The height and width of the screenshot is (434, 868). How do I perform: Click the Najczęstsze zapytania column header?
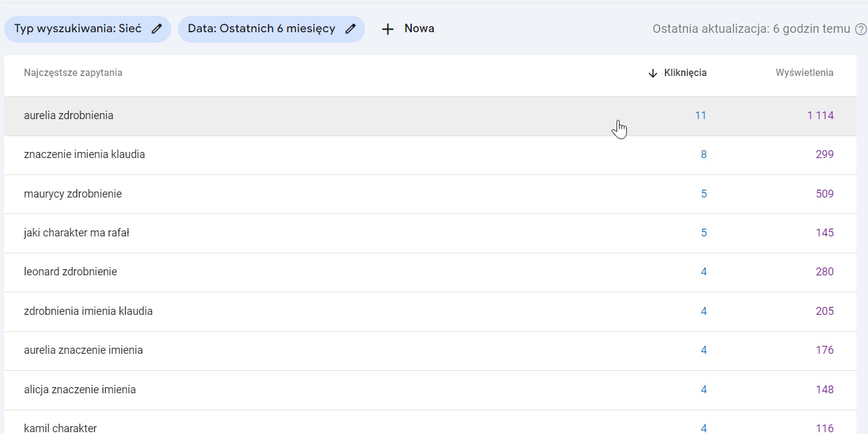pyautogui.click(x=73, y=73)
